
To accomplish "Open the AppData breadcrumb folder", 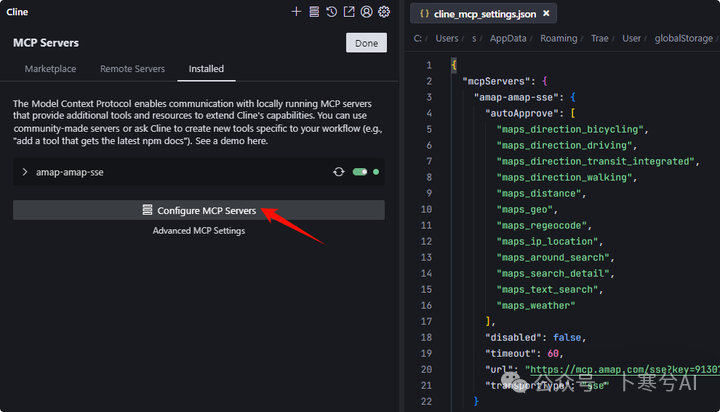I will coord(508,39).
